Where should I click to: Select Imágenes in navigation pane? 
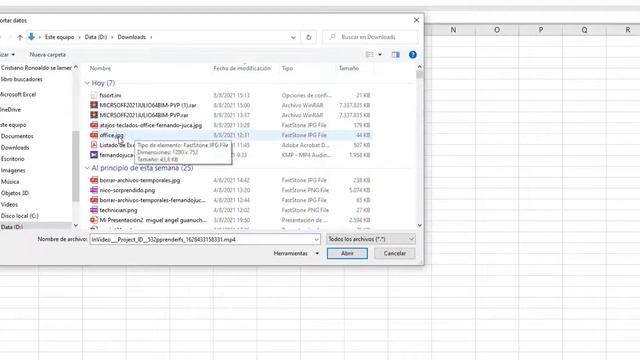coord(13,170)
